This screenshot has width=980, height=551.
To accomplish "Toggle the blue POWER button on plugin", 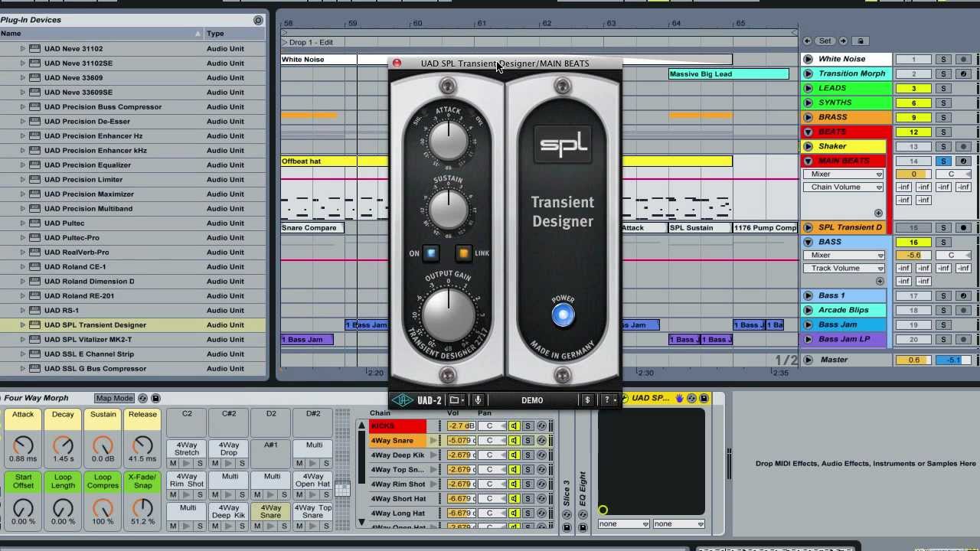I will click(563, 315).
